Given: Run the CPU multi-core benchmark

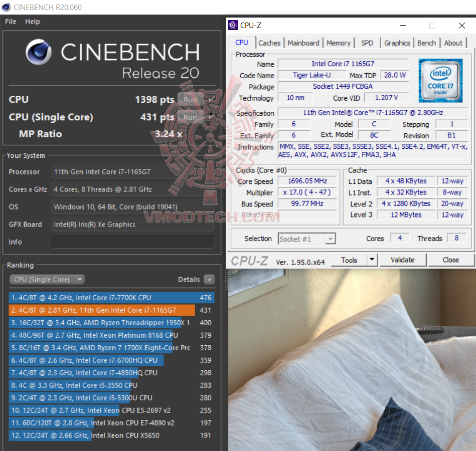Looking at the screenshot, I should (190, 100).
